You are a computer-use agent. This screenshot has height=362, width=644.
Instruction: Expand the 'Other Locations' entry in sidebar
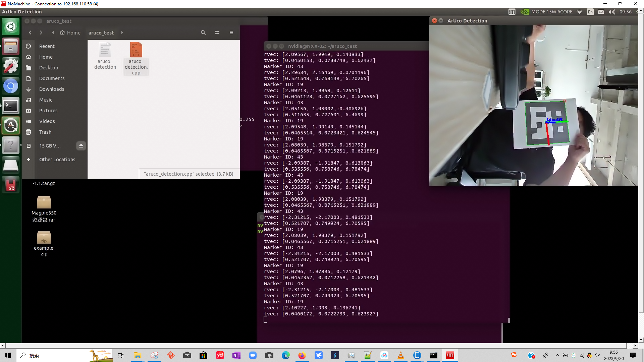coord(57,159)
